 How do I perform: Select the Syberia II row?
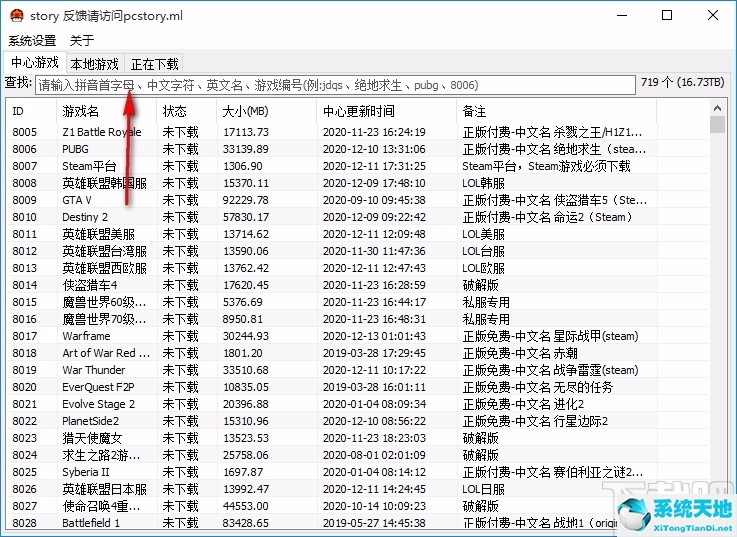(x=358, y=472)
